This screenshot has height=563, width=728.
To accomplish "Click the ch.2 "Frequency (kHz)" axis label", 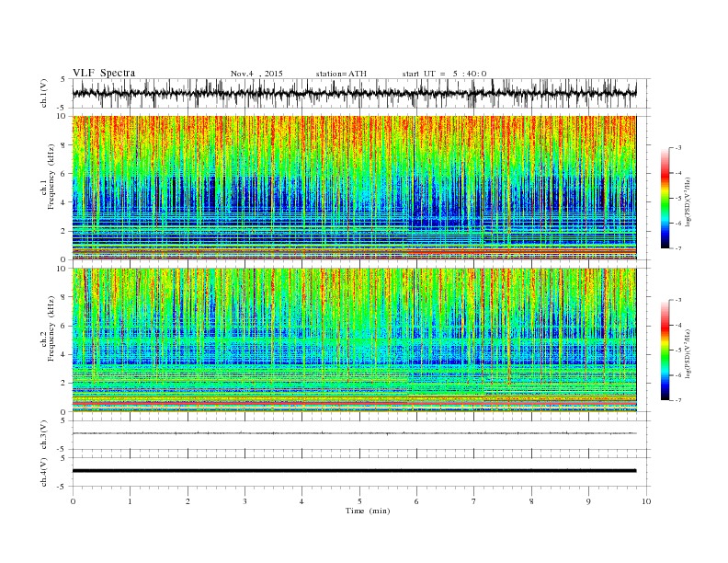I will 51,327.
